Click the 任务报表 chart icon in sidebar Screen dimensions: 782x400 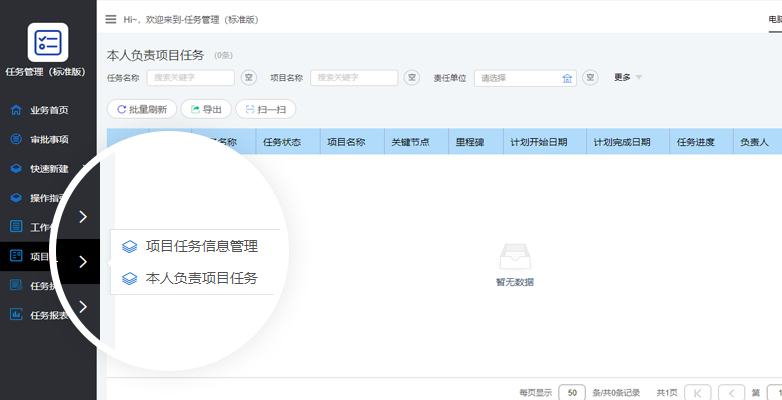pyautogui.click(x=16, y=315)
